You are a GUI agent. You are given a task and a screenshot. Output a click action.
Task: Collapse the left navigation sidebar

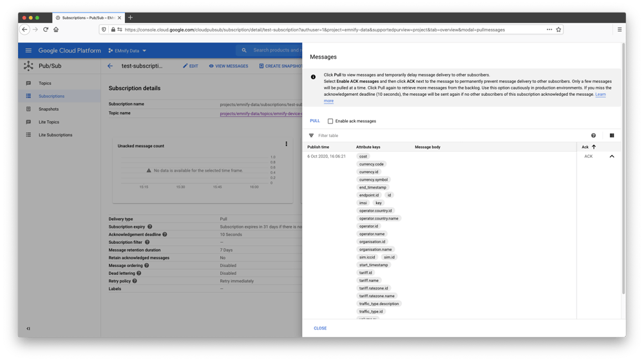tap(28, 329)
